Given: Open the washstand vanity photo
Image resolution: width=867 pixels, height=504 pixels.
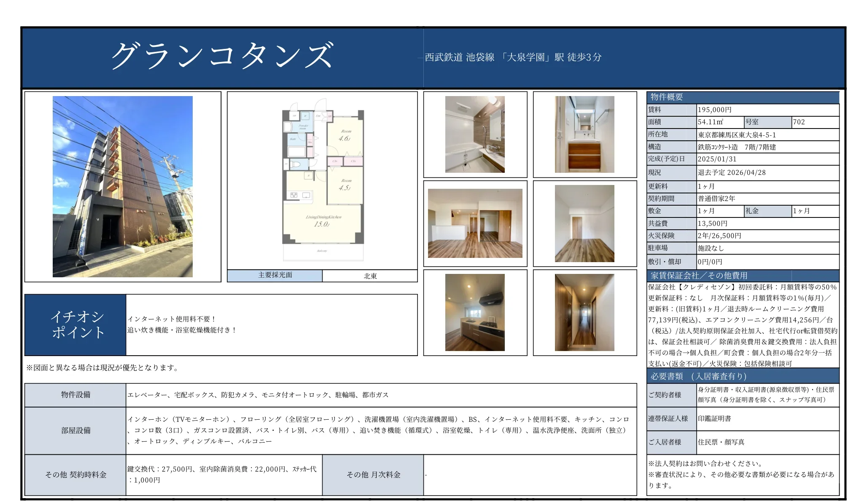Looking at the screenshot, I should click(584, 134).
